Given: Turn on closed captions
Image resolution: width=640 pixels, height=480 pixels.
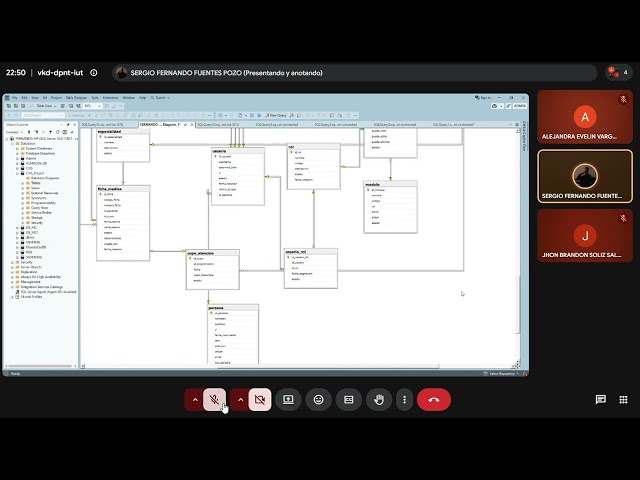Looking at the screenshot, I should point(349,400).
